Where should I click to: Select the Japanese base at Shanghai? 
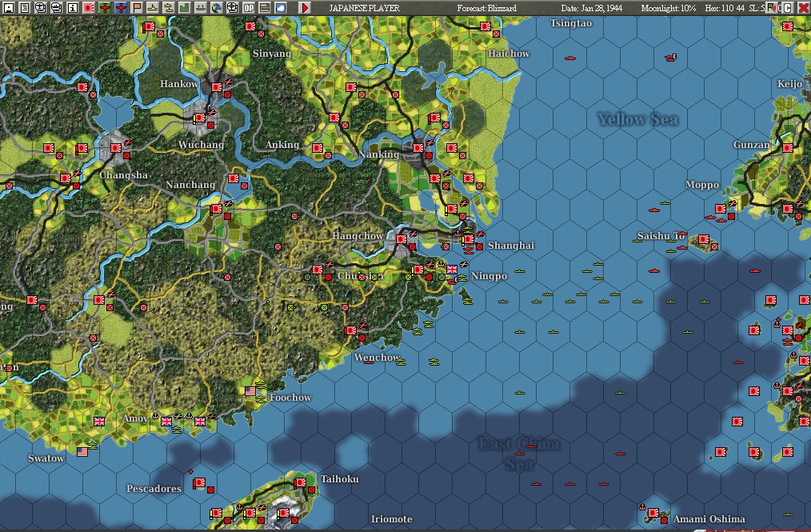pos(469,239)
